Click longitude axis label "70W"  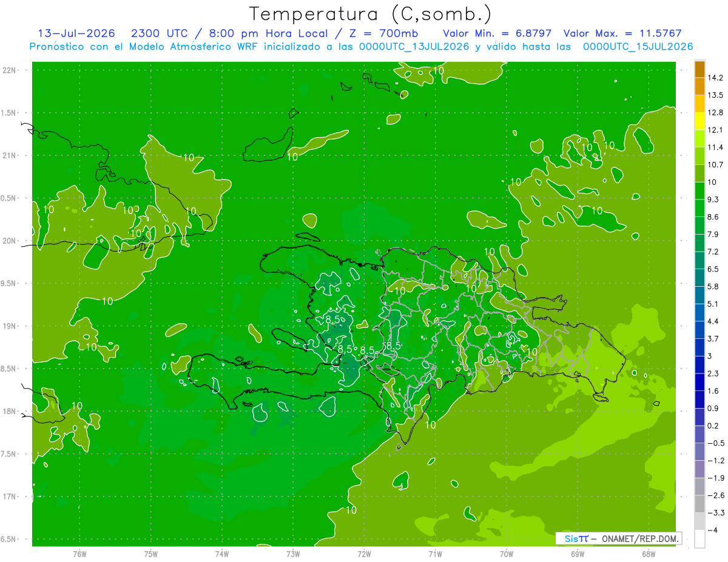tap(506, 554)
